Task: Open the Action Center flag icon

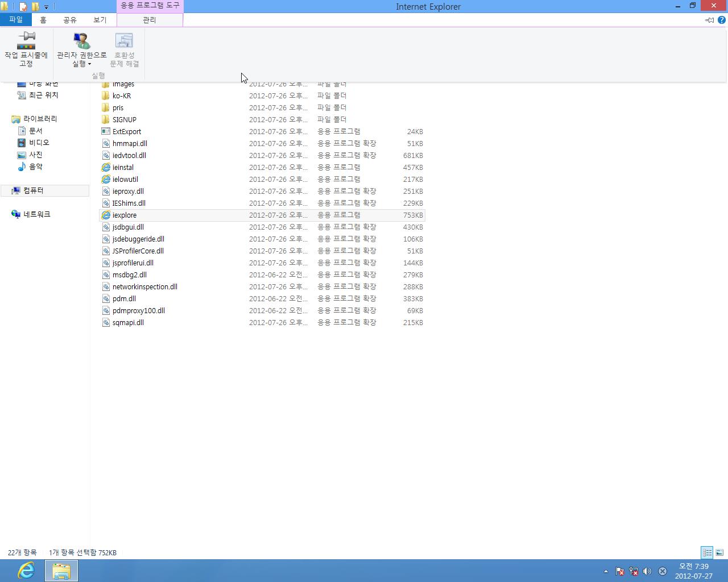Action: pos(620,571)
